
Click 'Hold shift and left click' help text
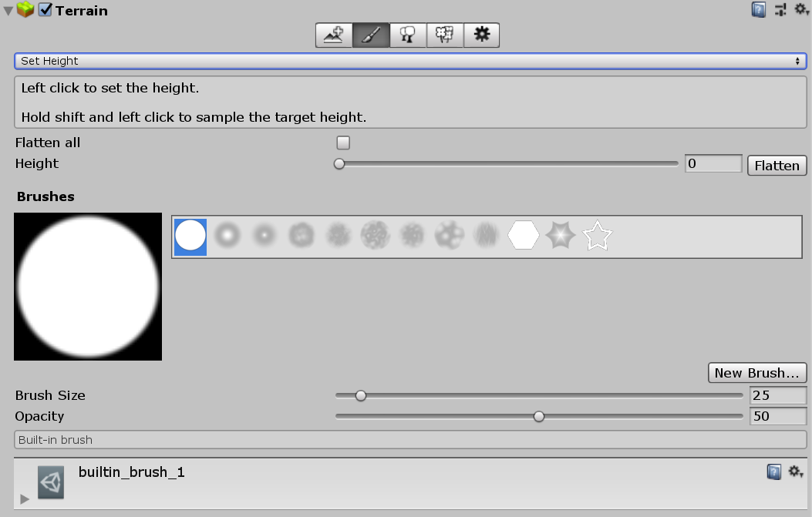pyautogui.click(x=194, y=117)
